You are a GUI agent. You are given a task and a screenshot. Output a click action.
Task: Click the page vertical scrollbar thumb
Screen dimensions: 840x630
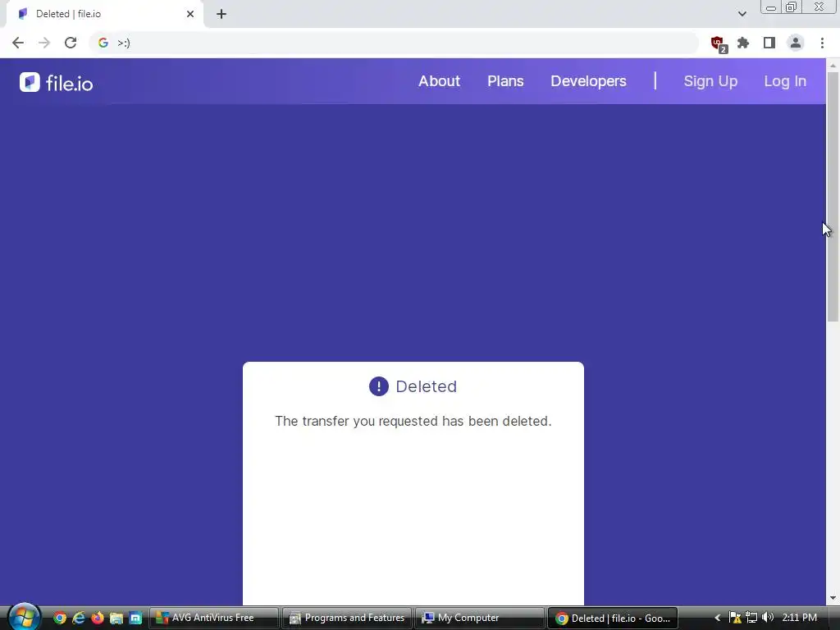833,196
